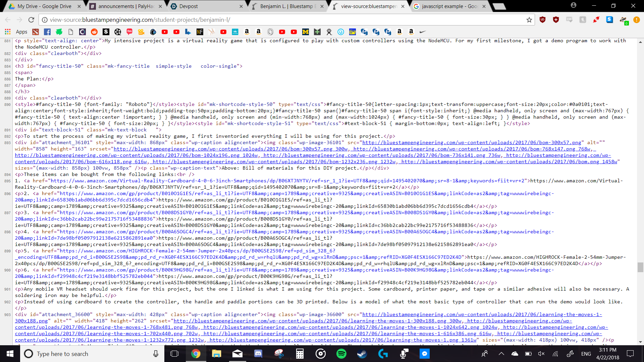
Task: Toggle the speaker volume mute icon
Action: pos(541,354)
